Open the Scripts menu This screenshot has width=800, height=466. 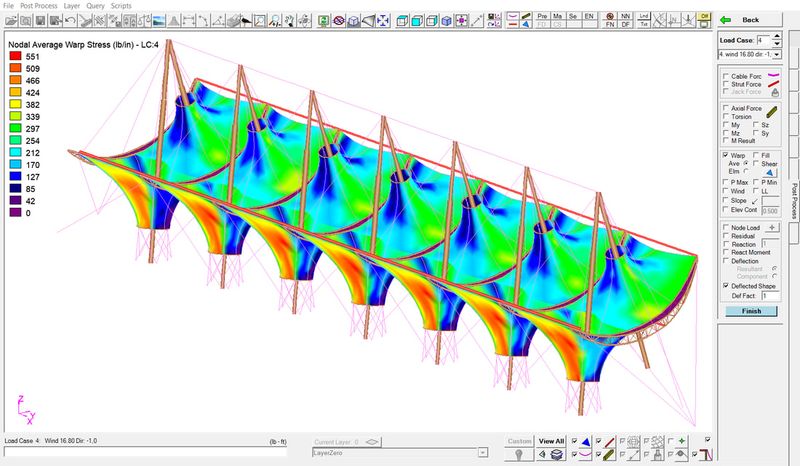[x=121, y=6]
